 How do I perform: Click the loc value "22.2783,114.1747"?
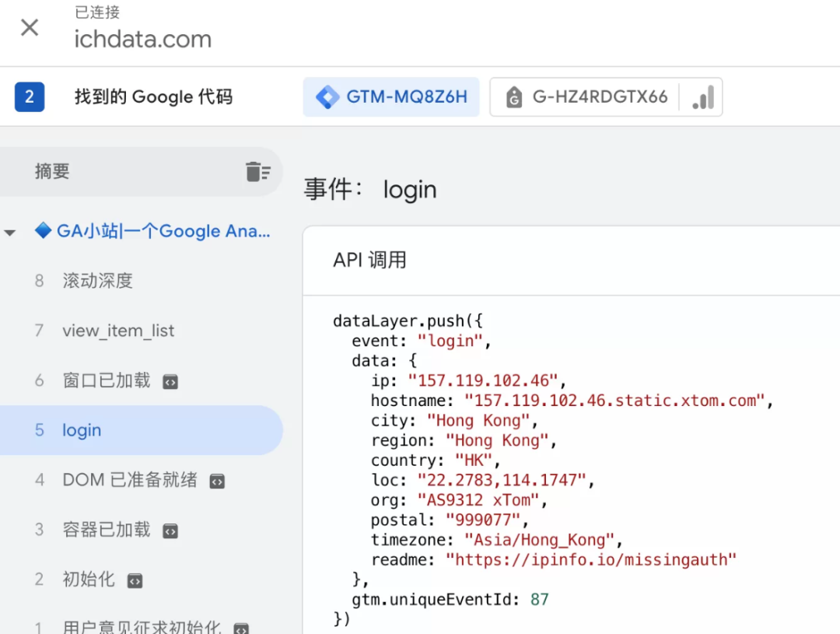click(x=502, y=480)
